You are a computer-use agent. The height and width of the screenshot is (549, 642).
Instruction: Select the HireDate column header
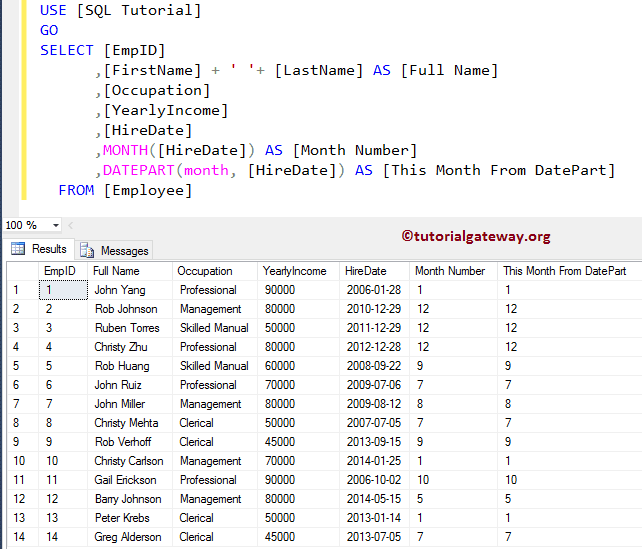[x=364, y=271]
